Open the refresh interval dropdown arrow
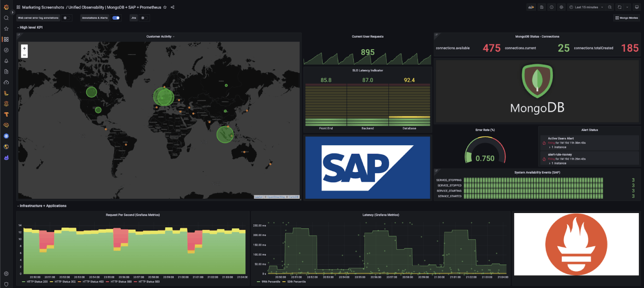 pos(627,7)
